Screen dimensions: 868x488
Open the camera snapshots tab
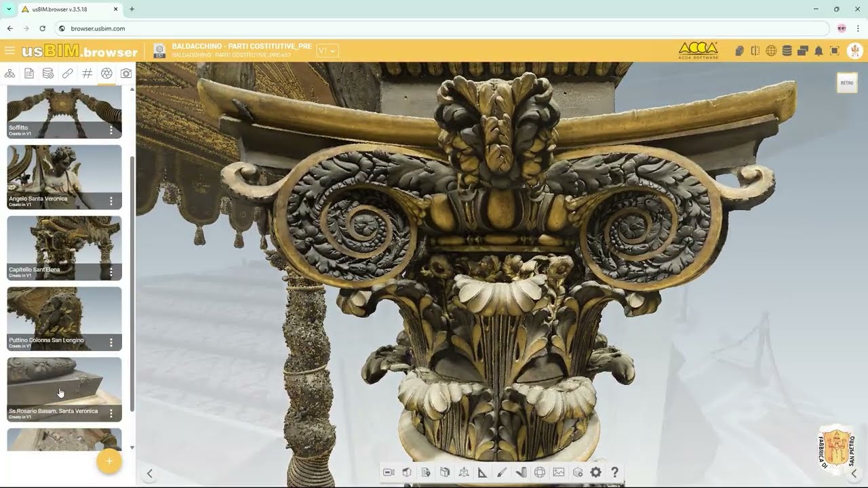pyautogui.click(x=126, y=73)
